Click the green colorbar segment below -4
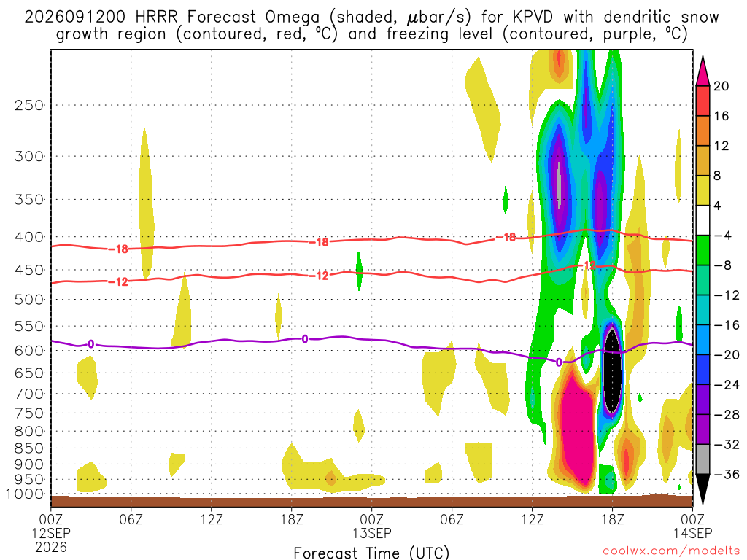The height and width of the screenshot is (560, 747). [x=703, y=250]
